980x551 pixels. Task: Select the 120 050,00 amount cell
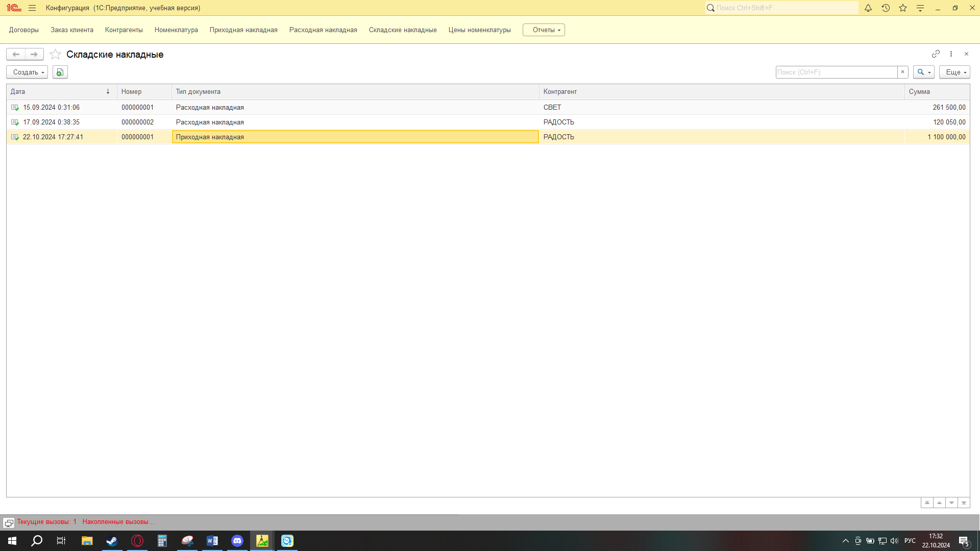(x=937, y=122)
